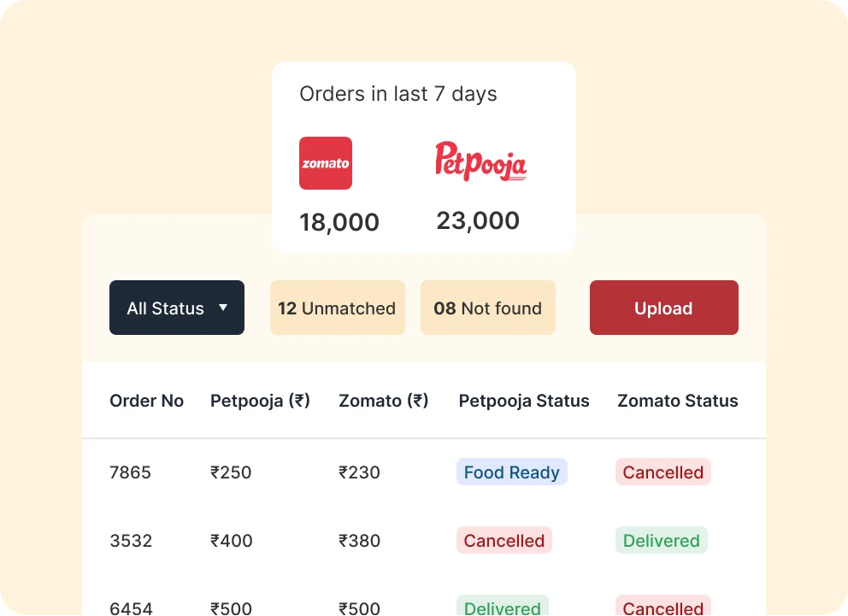848x616 pixels.
Task: Click the Zomato logo icon
Action: 326,163
